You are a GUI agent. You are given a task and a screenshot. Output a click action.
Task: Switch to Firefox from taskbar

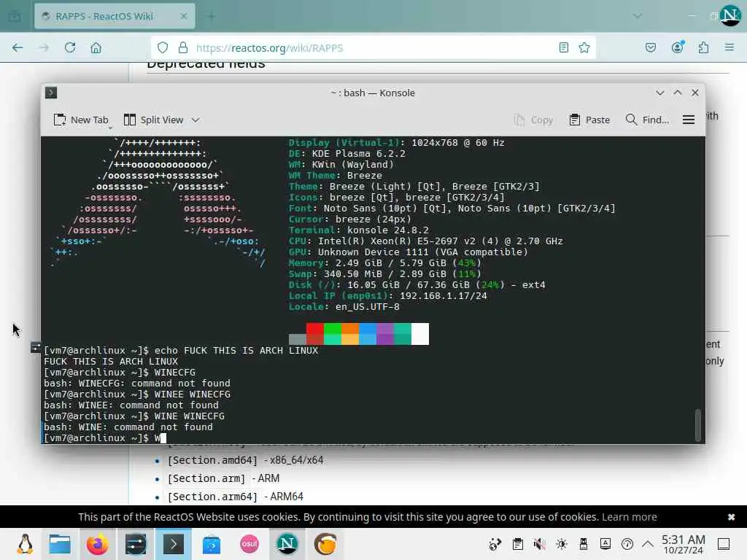click(97, 544)
